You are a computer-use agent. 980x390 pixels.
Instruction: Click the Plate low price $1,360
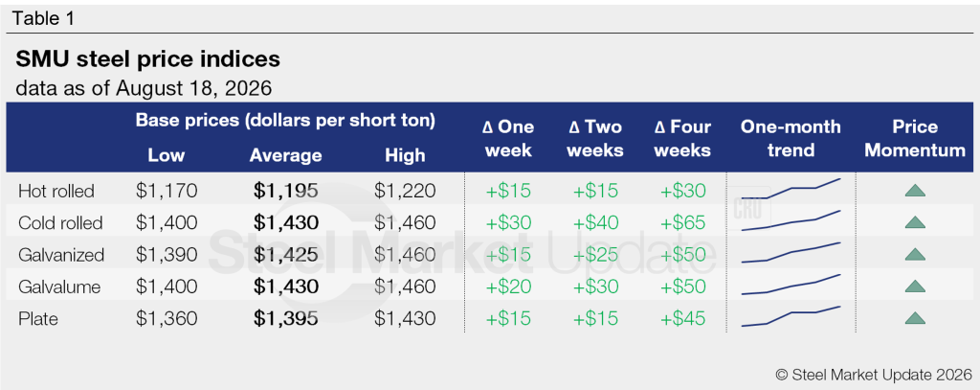pos(167,319)
